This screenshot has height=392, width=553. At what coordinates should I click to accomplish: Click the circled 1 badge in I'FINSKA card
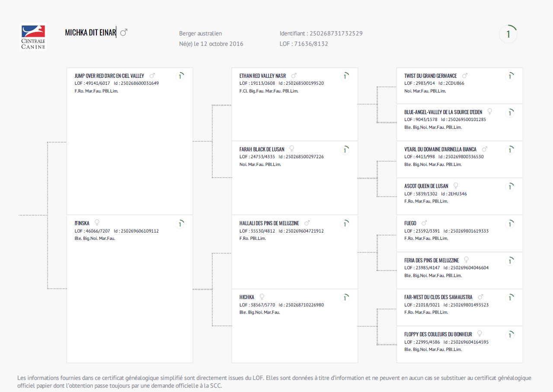180,224
